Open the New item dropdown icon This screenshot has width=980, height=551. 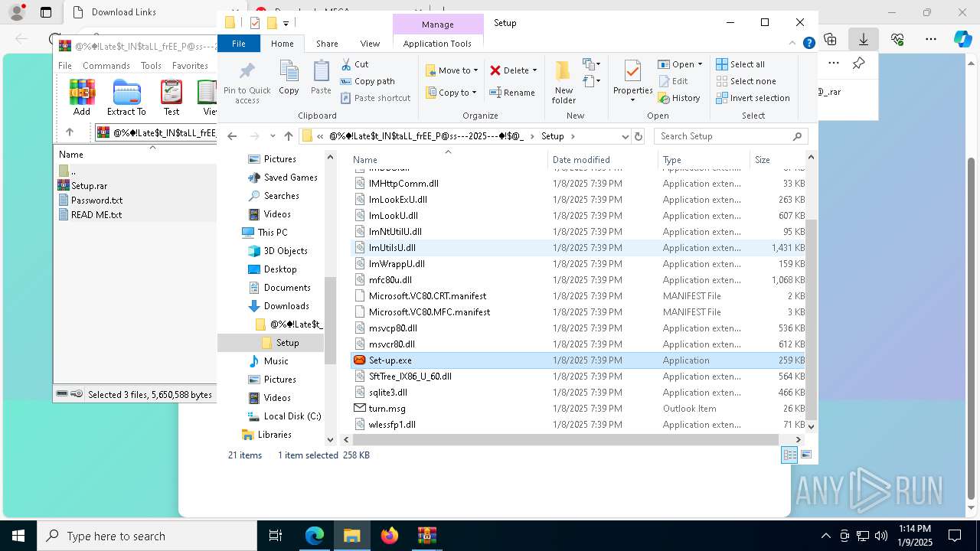coord(590,64)
